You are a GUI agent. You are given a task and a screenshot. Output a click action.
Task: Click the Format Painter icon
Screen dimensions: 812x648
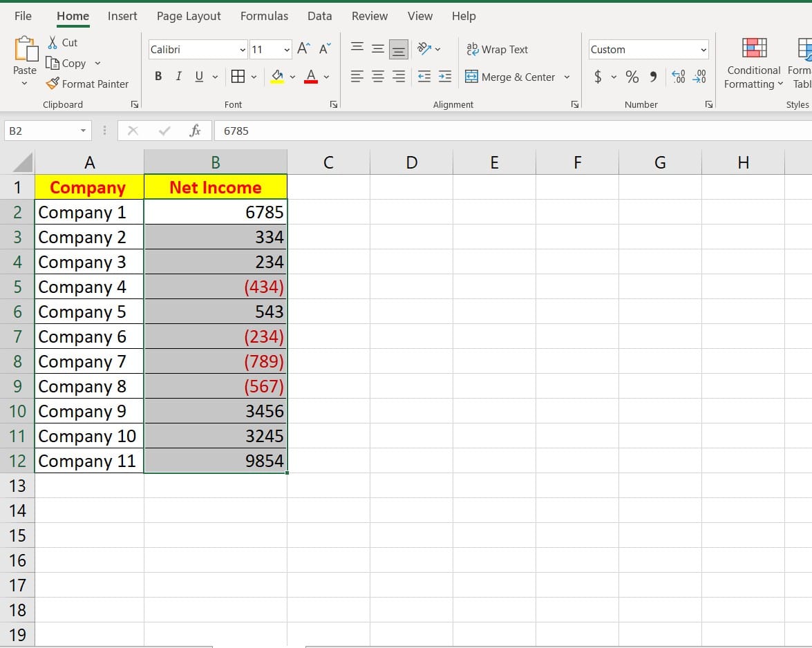(x=53, y=84)
